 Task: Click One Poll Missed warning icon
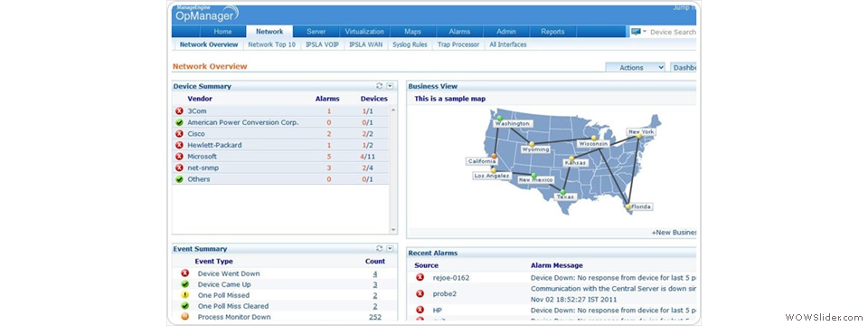click(184, 295)
